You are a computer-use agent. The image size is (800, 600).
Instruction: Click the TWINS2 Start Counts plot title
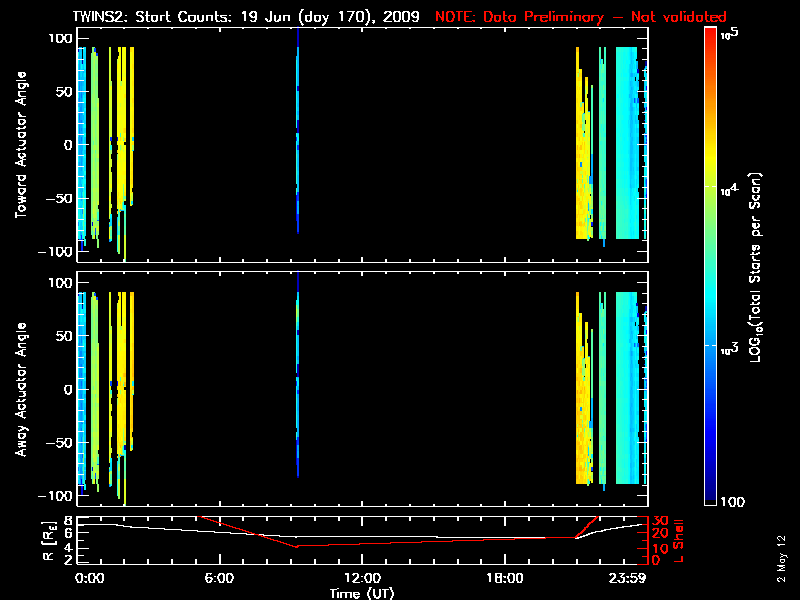(x=249, y=17)
